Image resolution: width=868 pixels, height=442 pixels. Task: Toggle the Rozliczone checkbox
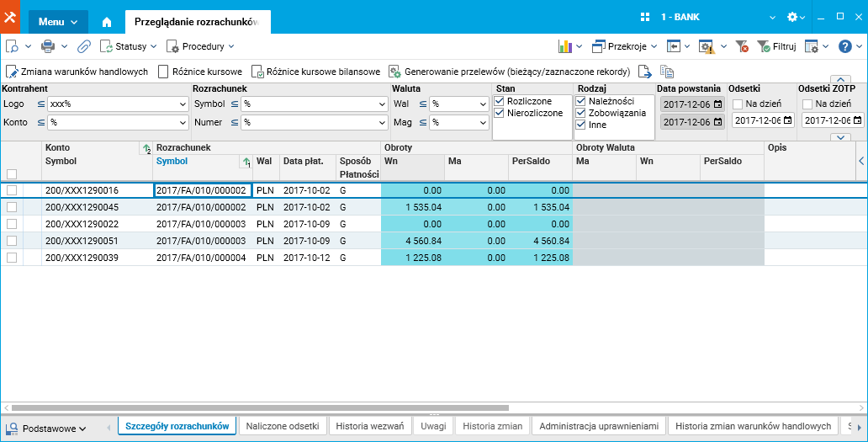pos(500,101)
